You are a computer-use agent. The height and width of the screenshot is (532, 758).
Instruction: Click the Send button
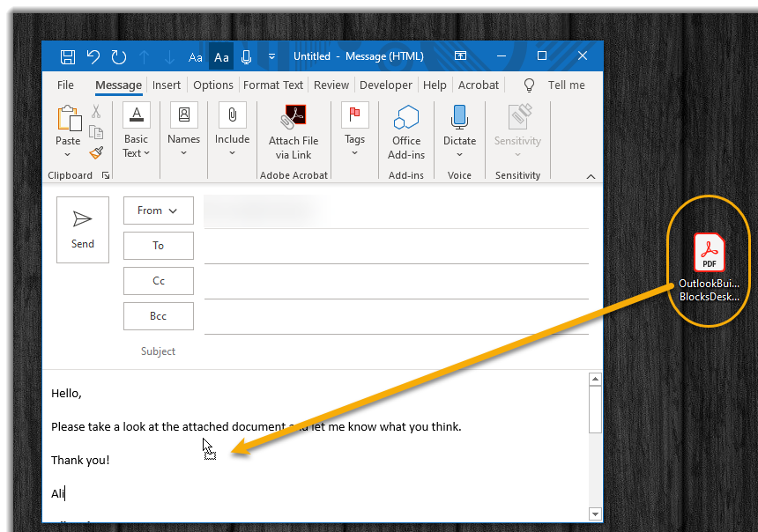pos(82,229)
